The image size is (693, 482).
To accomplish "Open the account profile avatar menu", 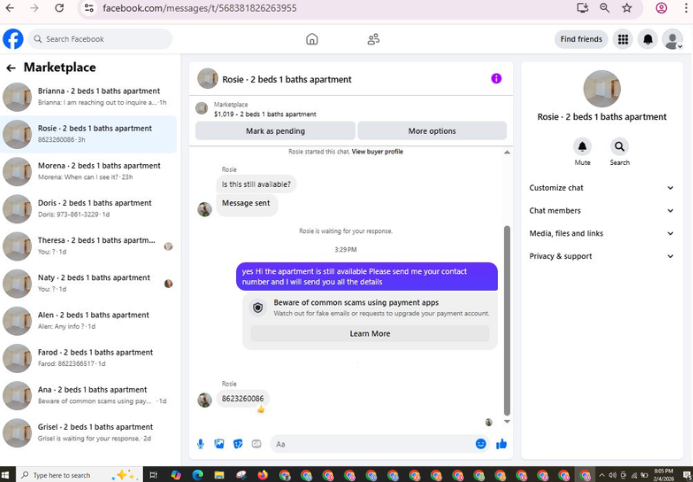I will 672,39.
